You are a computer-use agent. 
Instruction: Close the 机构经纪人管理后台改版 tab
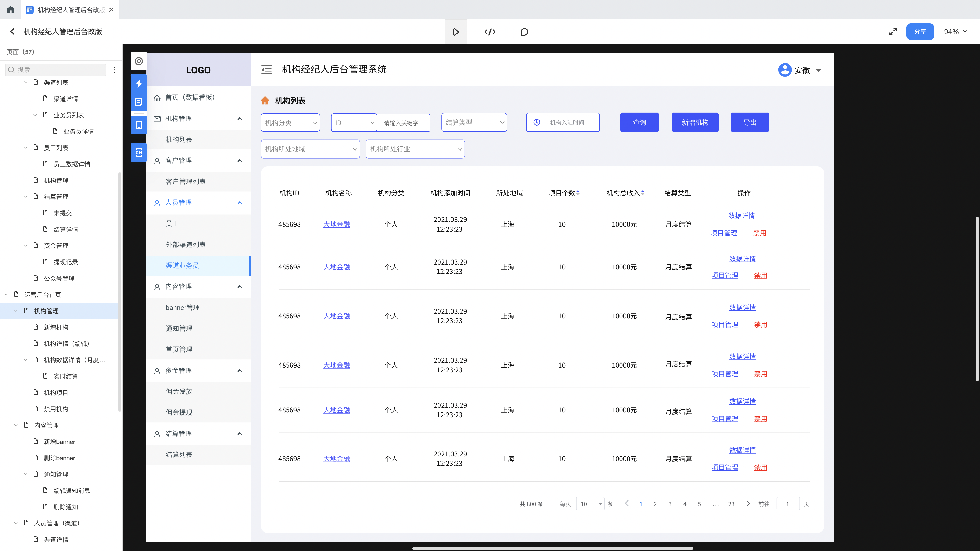pos(111,10)
